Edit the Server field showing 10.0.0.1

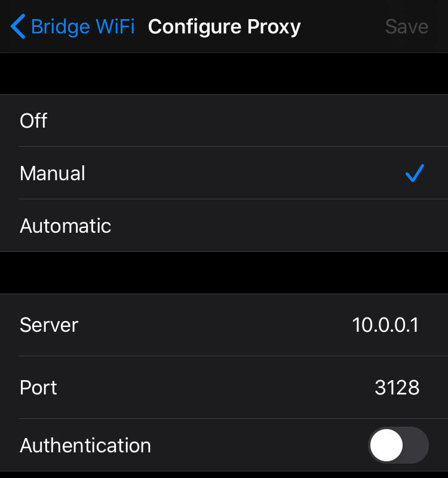coord(385,325)
